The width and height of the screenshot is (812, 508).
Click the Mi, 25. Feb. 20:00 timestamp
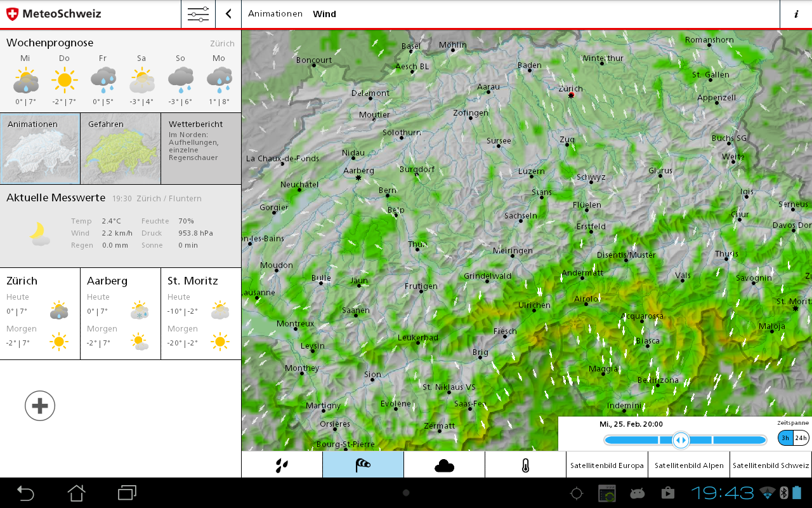coord(631,424)
